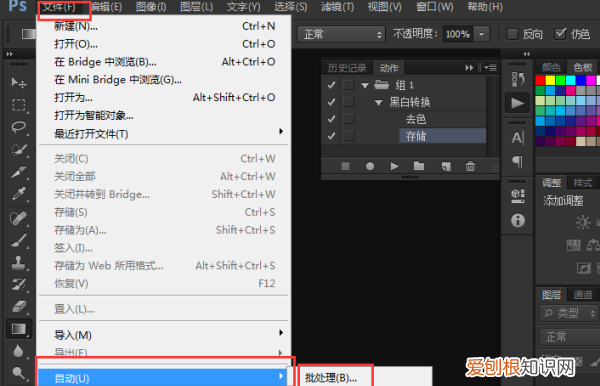
Task: Switch to the 颜色 tab
Action: click(551, 68)
